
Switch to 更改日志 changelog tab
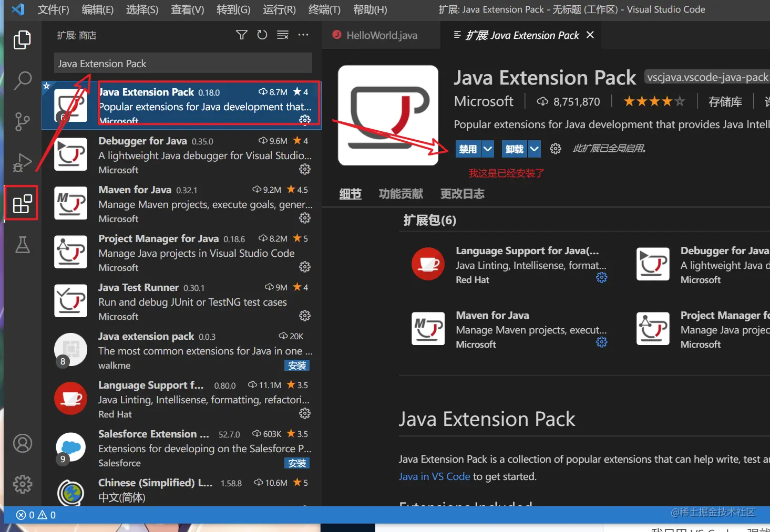pos(463,194)
